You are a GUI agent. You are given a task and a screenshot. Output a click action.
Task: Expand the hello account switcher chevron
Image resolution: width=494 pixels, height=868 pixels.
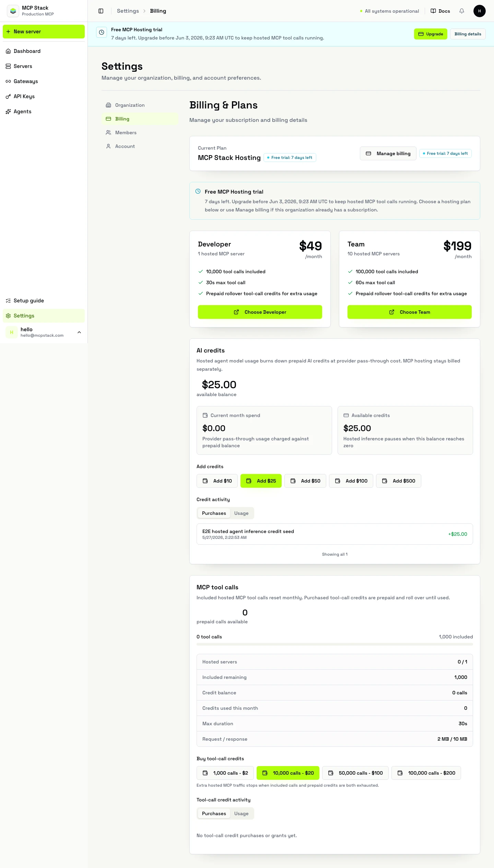[x=79, y=332]
